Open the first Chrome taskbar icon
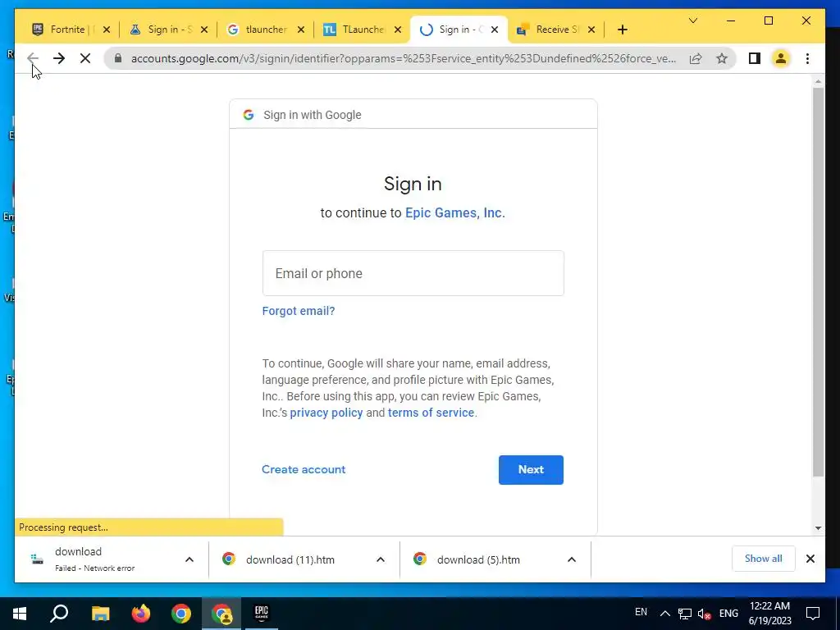Screen dimensions: 840x630 tap(181, 614)
